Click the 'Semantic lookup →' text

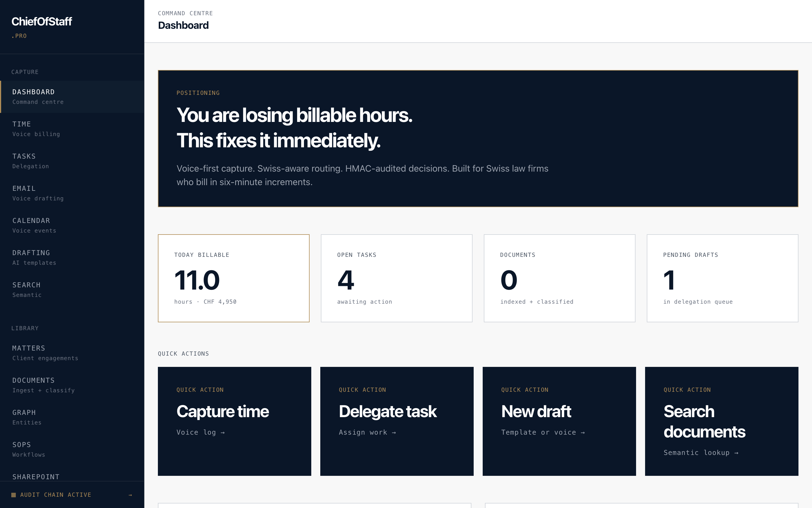701,453
